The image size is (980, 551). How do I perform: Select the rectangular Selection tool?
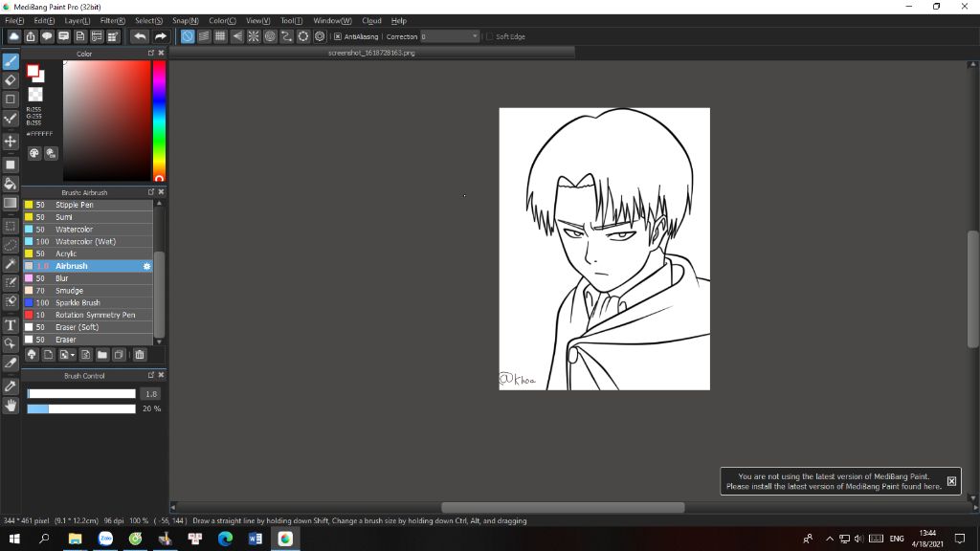click(11, 226)
